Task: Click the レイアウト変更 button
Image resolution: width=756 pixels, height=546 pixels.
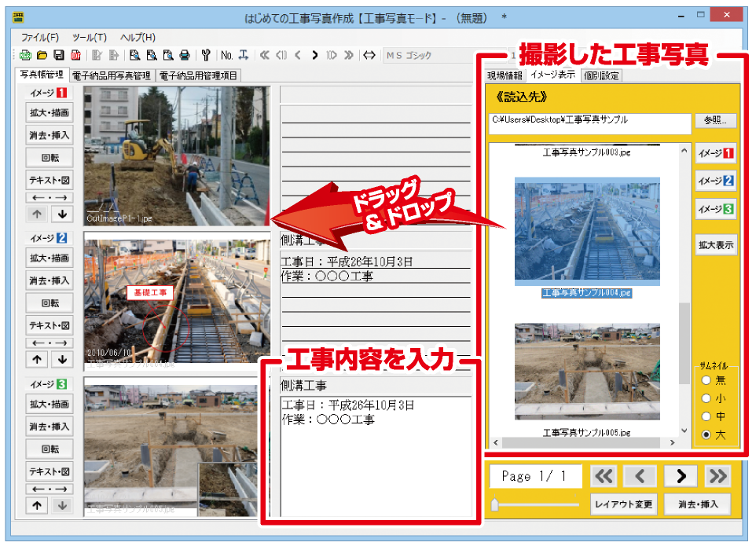Action: (624, 504)
